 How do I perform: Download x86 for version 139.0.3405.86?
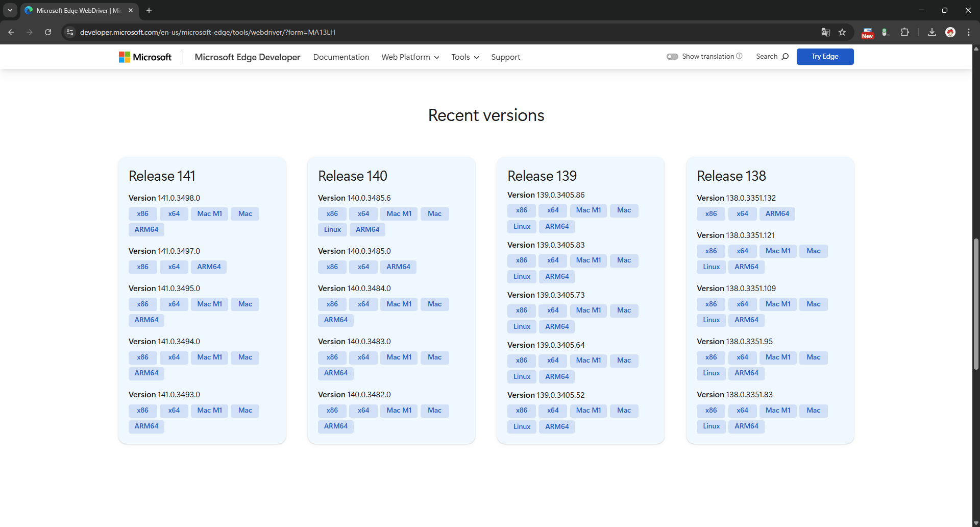click(x=521, y=210)
